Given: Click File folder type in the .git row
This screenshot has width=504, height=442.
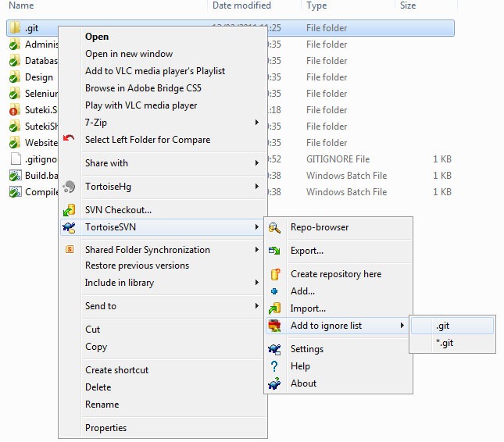Looking at the screenshot, I should (327, 28).
